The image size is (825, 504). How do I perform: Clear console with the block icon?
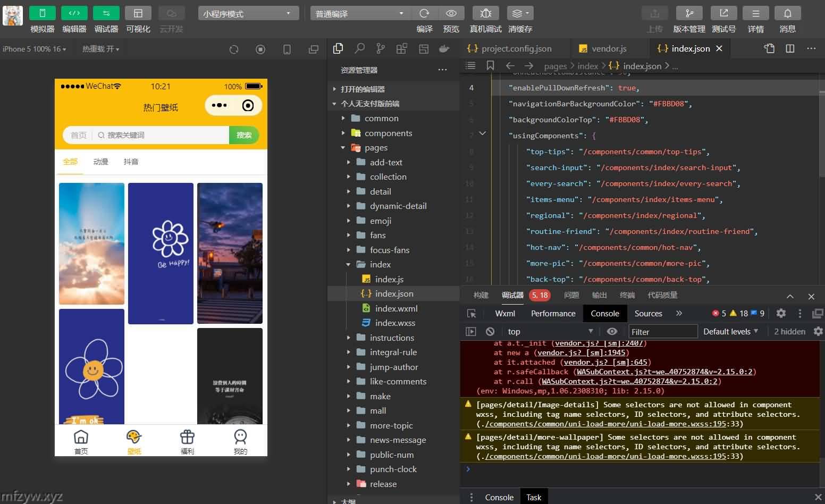(x=490, y=332)
